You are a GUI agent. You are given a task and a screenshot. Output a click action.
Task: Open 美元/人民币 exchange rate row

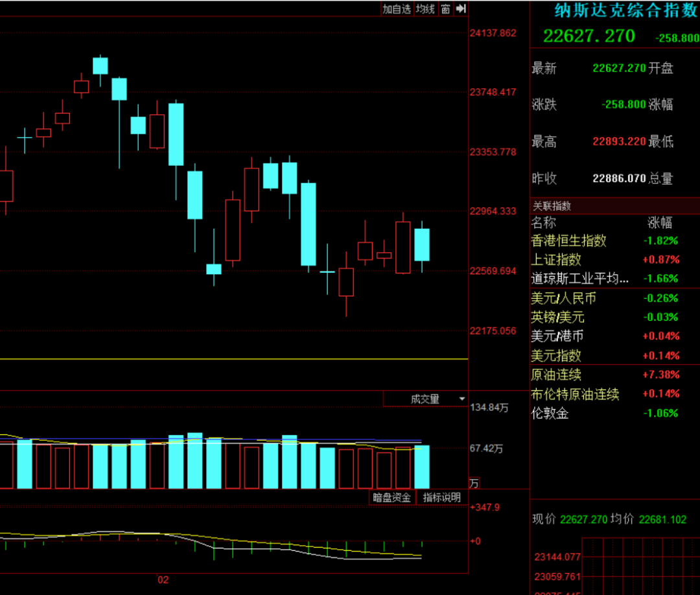pyautogui.click(x=614, y=298)
